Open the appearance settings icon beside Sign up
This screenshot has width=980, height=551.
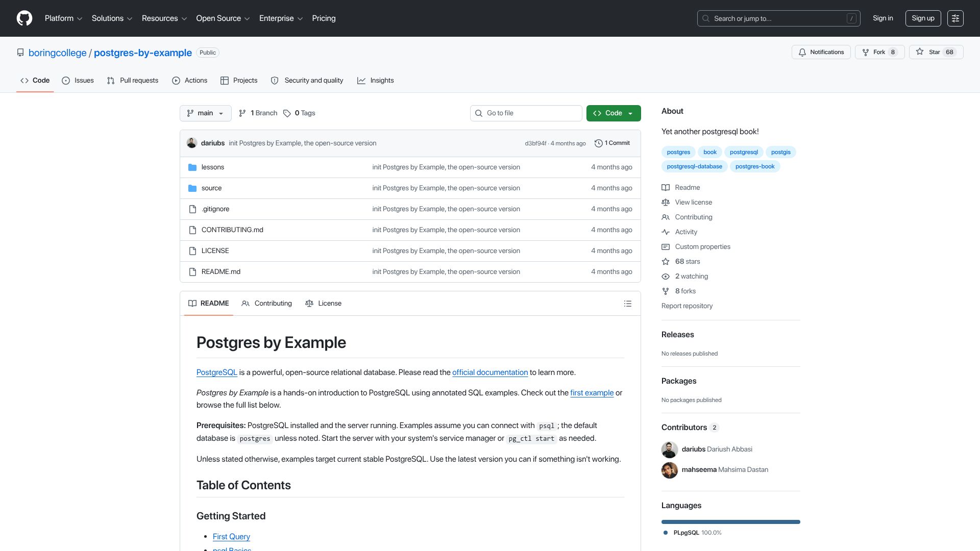955,18
